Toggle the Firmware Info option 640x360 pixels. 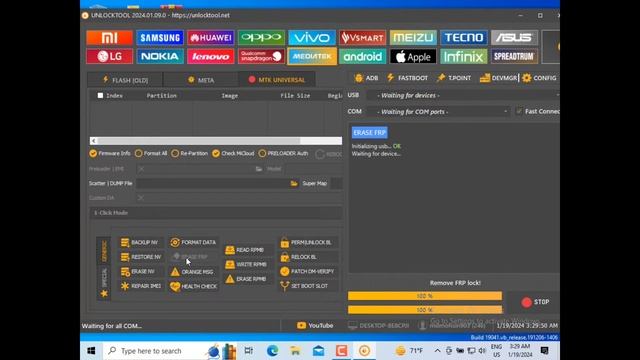click(x=110, y=153)
